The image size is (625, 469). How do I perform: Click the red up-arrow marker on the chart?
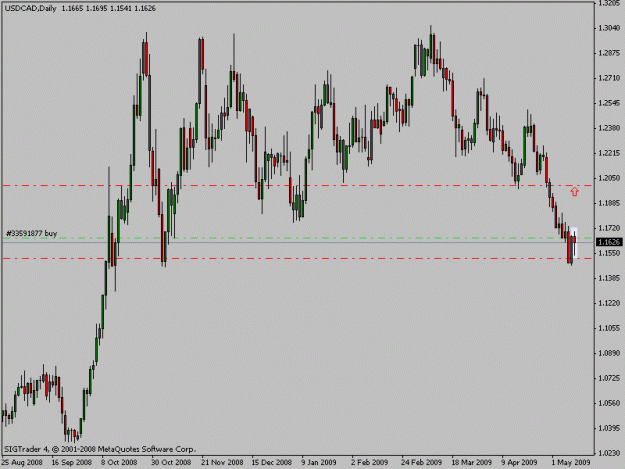click(x=574, y=192)
